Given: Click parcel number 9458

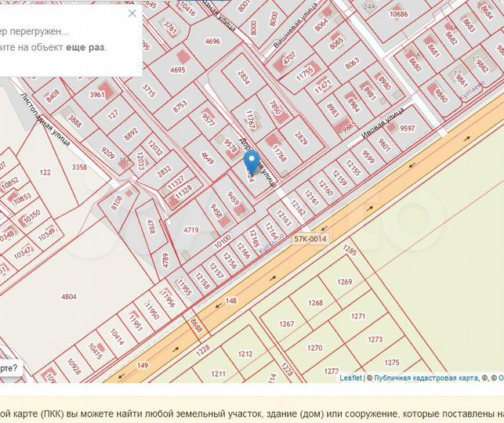Looking at the screenshot, I should coord(216,211).
